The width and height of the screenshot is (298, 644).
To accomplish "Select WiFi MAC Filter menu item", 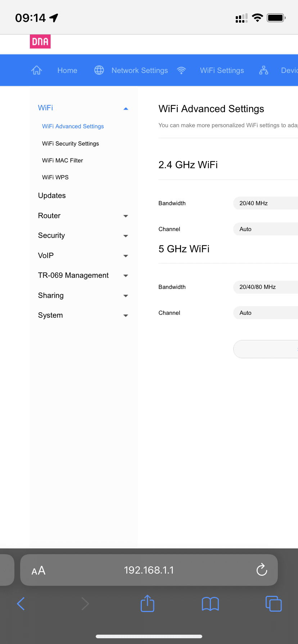I will point(63,161).
